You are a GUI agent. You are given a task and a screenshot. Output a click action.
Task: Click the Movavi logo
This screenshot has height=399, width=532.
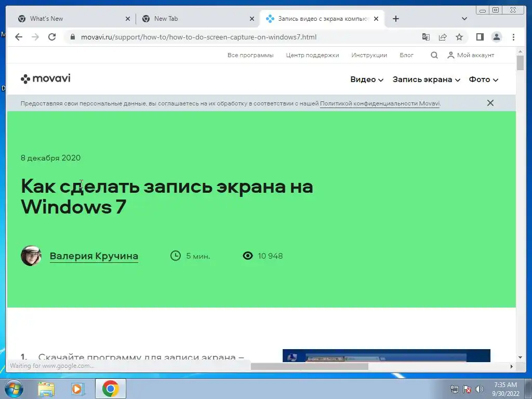tap(46, 79)
